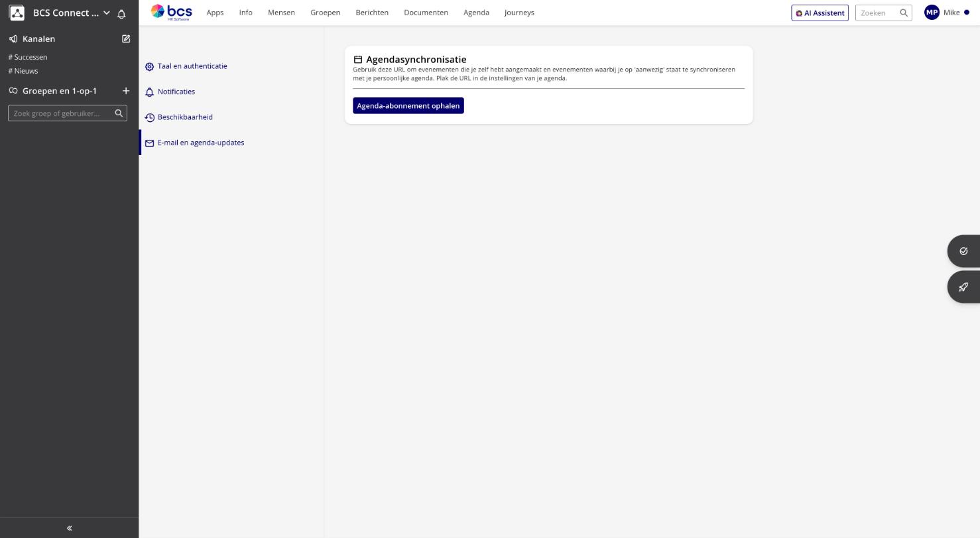Image resolution: width=980 pixels, height=538 pixels.
Task: Click Agenda-abonnement ophalen button
Action: click(408, 105)
